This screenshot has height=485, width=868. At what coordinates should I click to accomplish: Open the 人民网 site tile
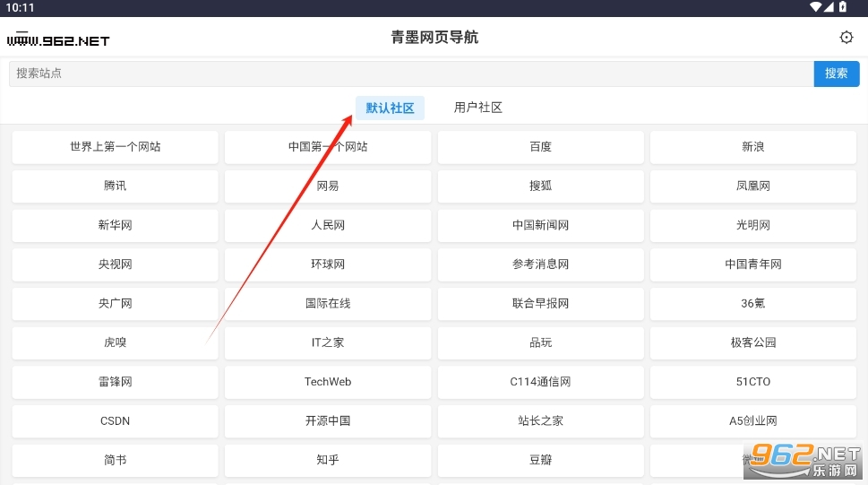[328, 225]
